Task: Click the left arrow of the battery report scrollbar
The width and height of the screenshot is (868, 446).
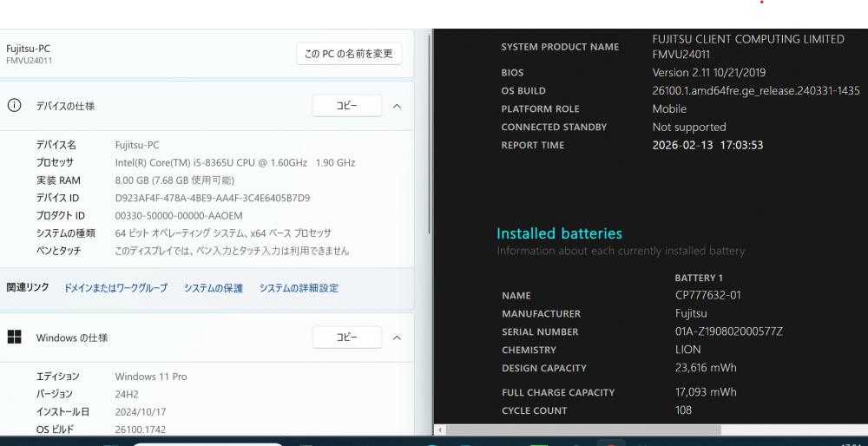Action: pos(440,430)
